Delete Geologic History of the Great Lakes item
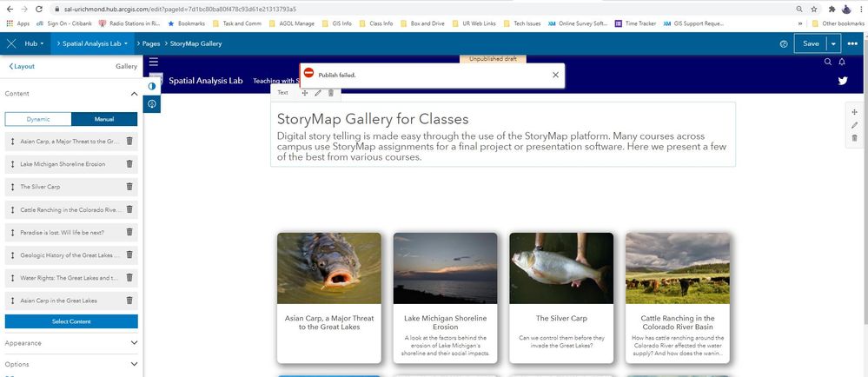 pyautogui.click(x=129, y=255)
